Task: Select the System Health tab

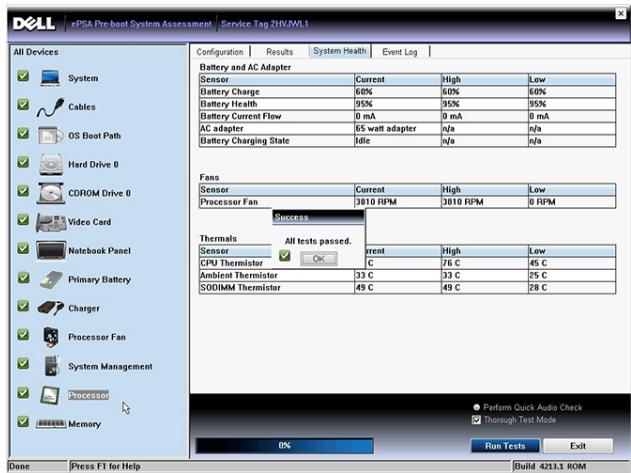Action: (340, 51)
